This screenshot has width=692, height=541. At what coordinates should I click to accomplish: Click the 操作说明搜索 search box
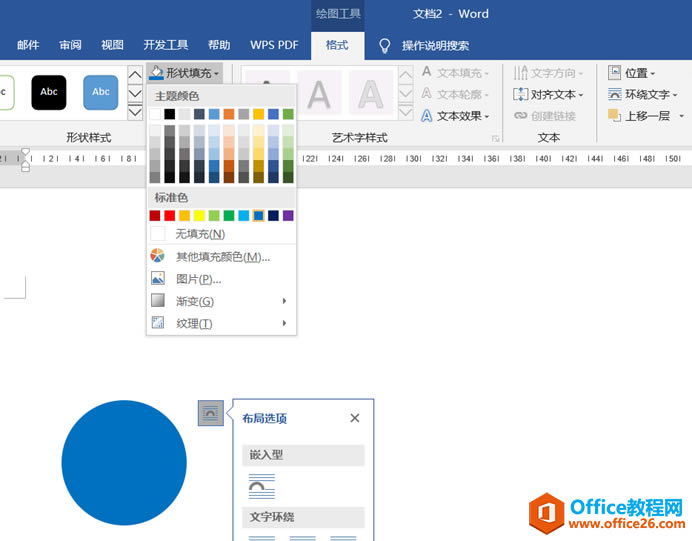point(435,45)
